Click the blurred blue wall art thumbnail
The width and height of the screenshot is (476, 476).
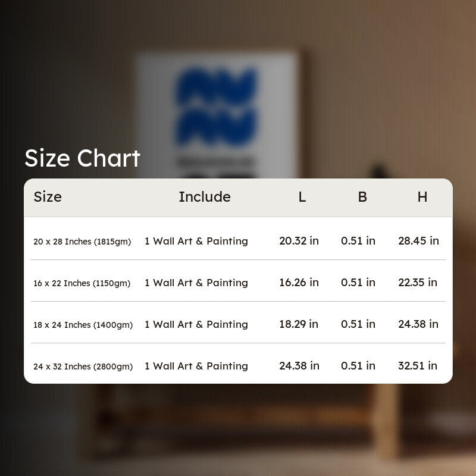point(217,115)
